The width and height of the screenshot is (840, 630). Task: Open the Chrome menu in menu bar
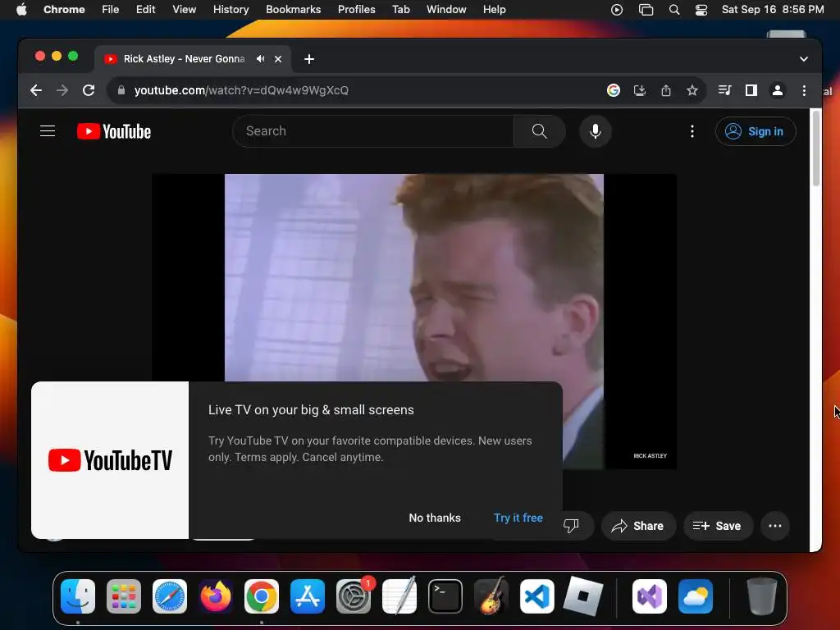point(64,10)
